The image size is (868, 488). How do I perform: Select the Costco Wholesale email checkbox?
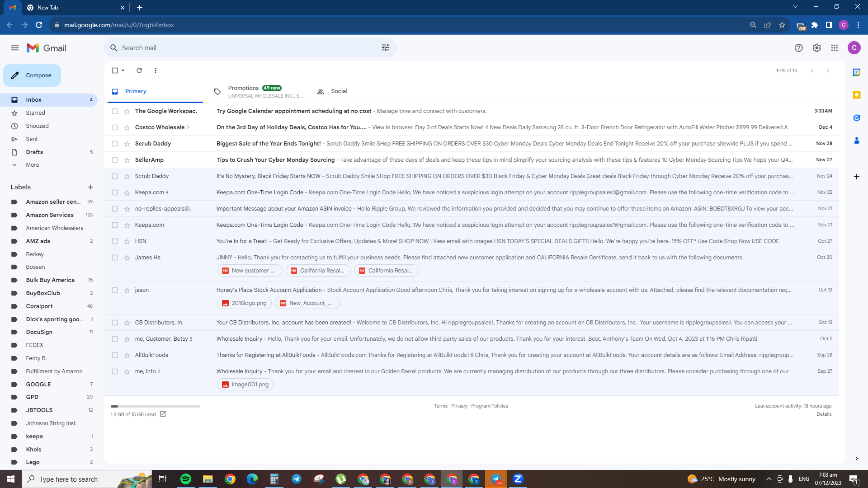pos(115,127)
